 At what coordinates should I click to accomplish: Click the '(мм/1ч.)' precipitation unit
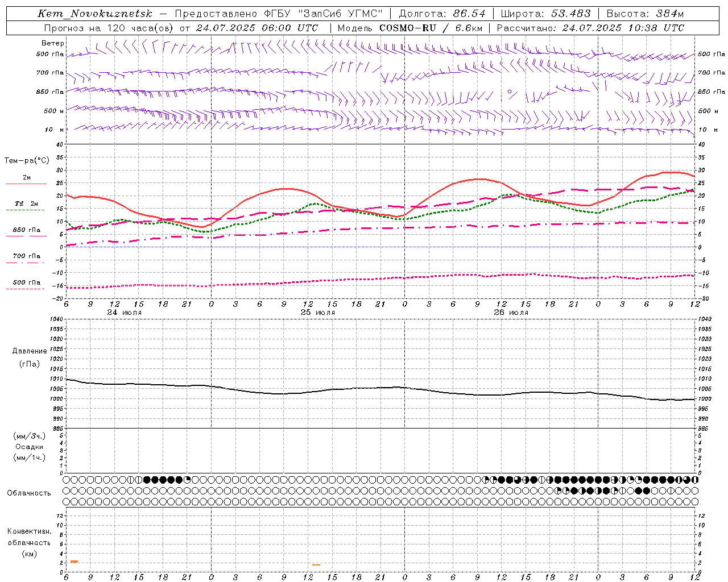click(x=30, y=458)
